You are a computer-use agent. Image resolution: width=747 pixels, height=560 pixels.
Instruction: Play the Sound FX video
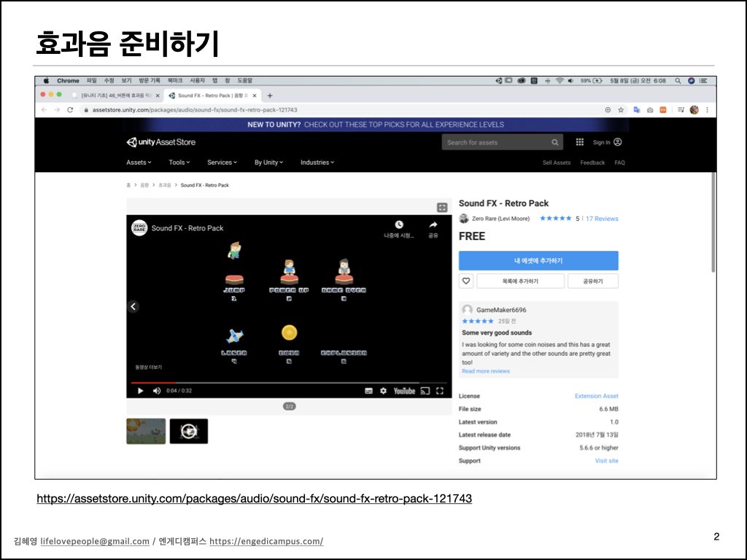141,391
